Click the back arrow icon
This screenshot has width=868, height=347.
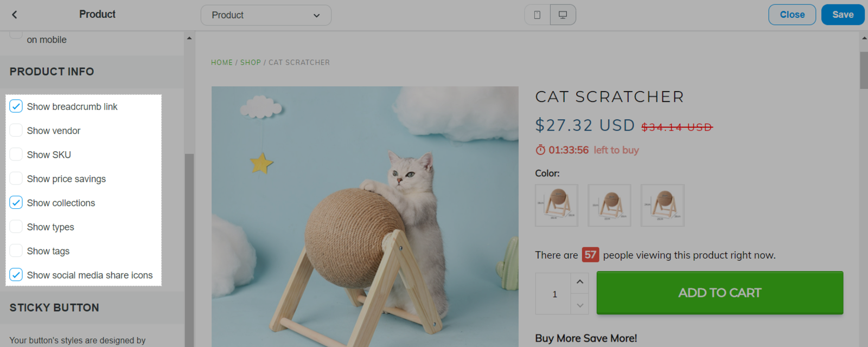point(15,15)
